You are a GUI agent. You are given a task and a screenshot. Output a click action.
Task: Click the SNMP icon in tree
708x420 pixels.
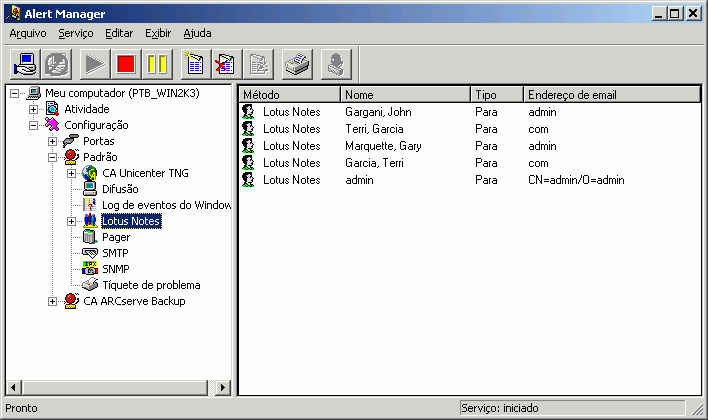[x=90, y=269]
